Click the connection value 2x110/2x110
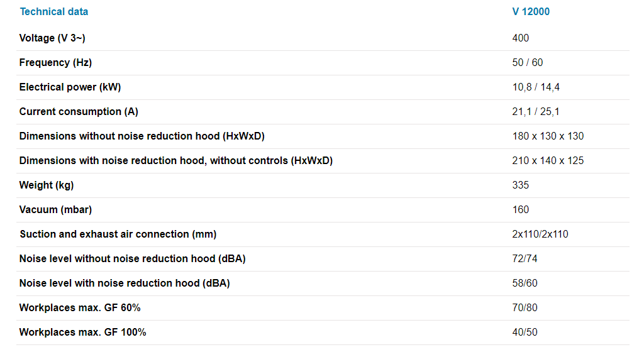Image resolution: width=644 pixels, height=352 pixels. (x=540, y=234)
